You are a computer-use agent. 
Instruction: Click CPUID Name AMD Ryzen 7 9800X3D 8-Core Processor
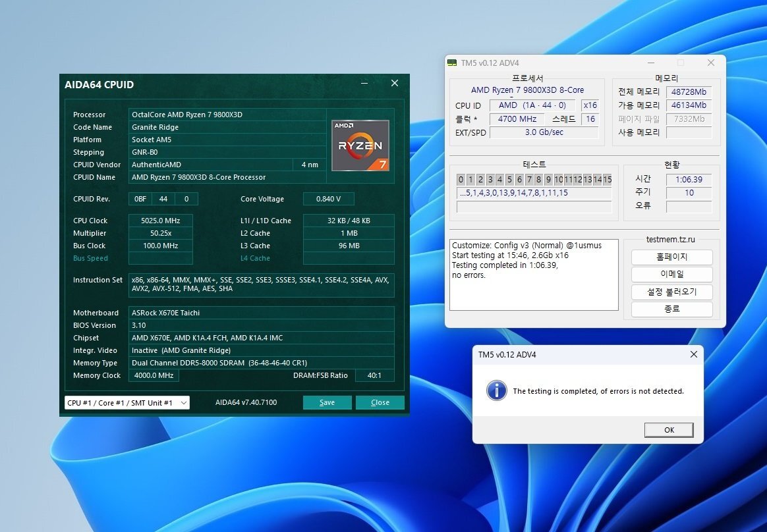click(227, 177)
